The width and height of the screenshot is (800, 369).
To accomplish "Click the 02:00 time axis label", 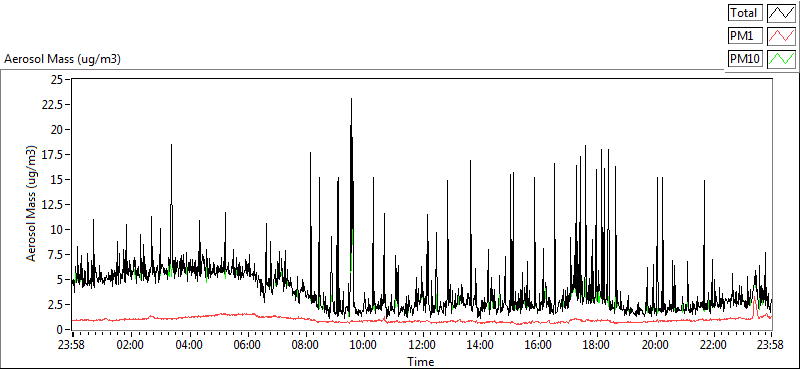I will point(131,345).
